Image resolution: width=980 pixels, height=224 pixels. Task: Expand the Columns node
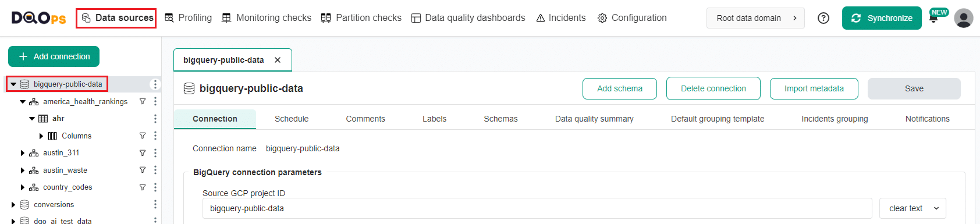click(x=41, y=136)
